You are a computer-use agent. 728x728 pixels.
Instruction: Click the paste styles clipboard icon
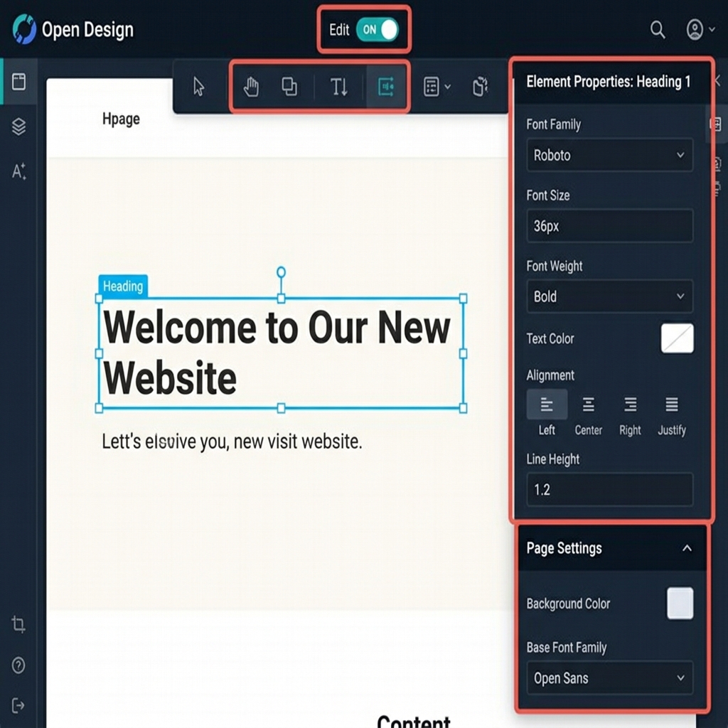coord(480,87)
